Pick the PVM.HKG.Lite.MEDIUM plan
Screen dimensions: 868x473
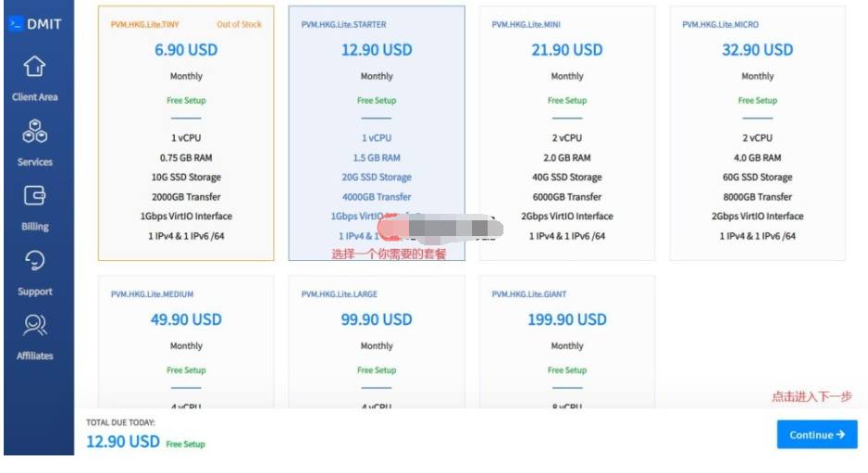click(x=186, y=342)
